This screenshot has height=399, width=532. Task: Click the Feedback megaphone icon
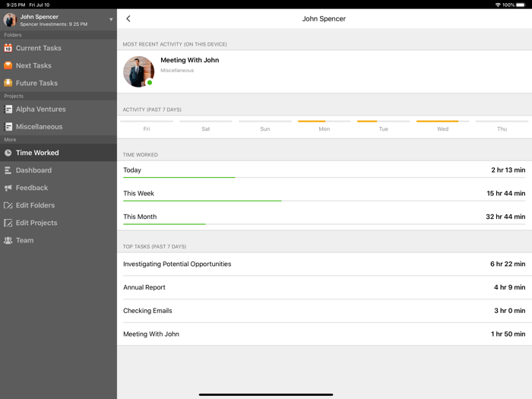pos(8,188)
